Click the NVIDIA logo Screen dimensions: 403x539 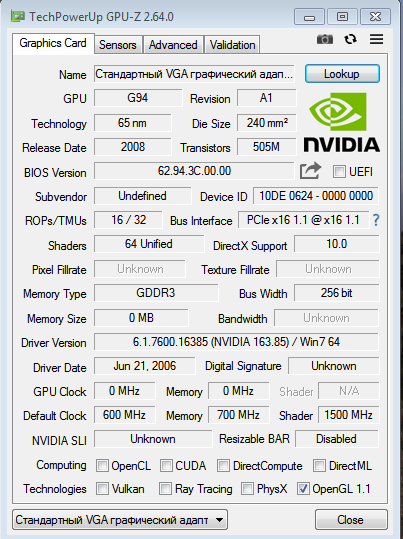click(341, 122)
